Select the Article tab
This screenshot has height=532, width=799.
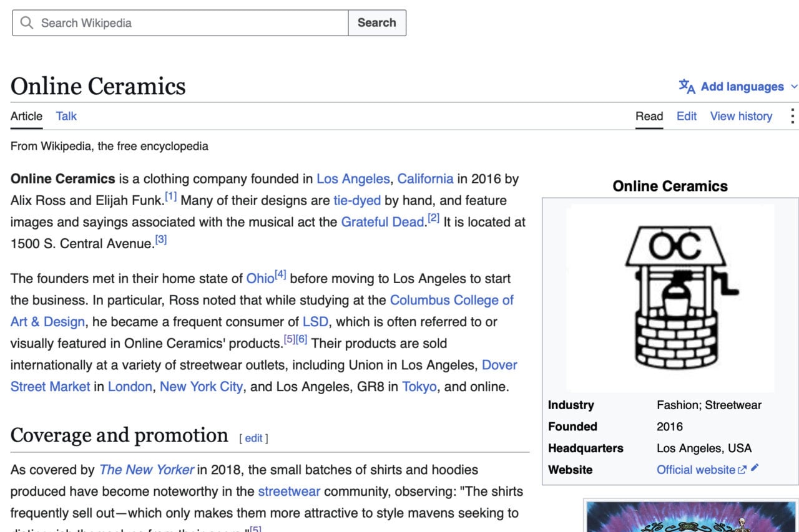click(x=26, y=116)
